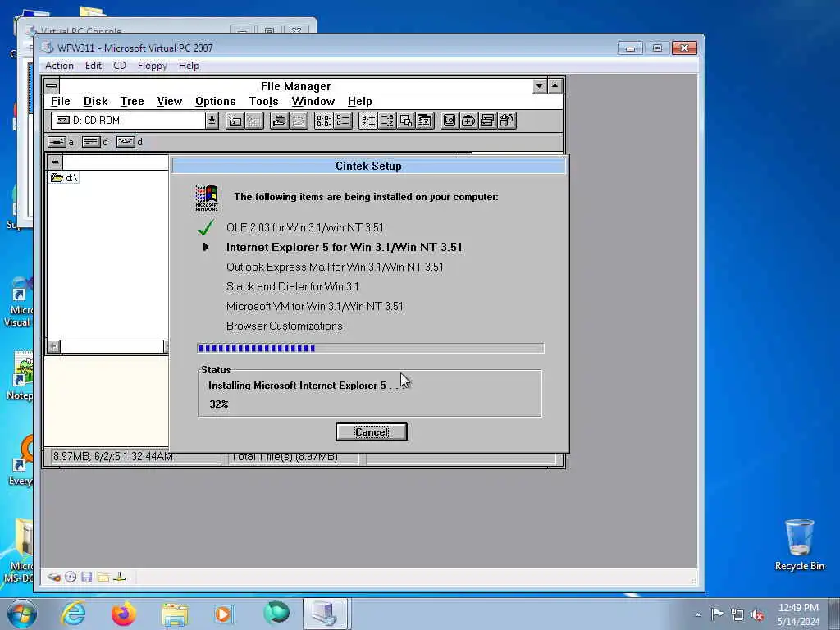Screen dimensions: 840x630
Task: Click the Action Center flag tray icon
Action: pos(717,614)
